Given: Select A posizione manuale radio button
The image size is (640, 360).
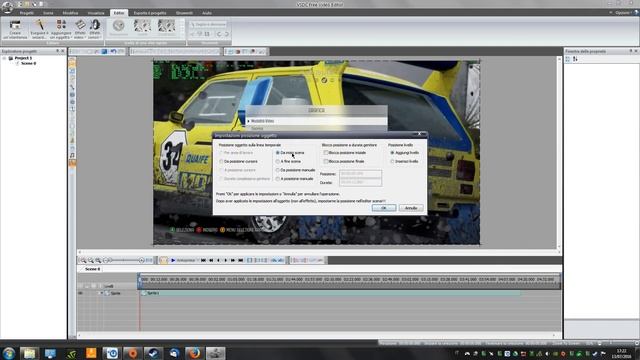Looking at the screenshot, I should 278,179.
